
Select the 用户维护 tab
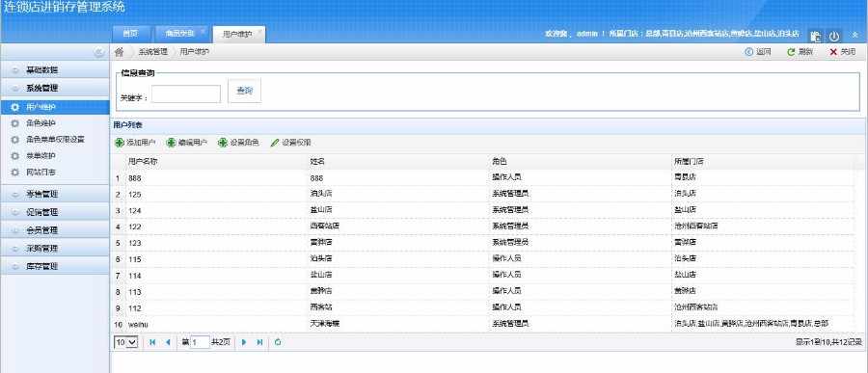point(238,35)
